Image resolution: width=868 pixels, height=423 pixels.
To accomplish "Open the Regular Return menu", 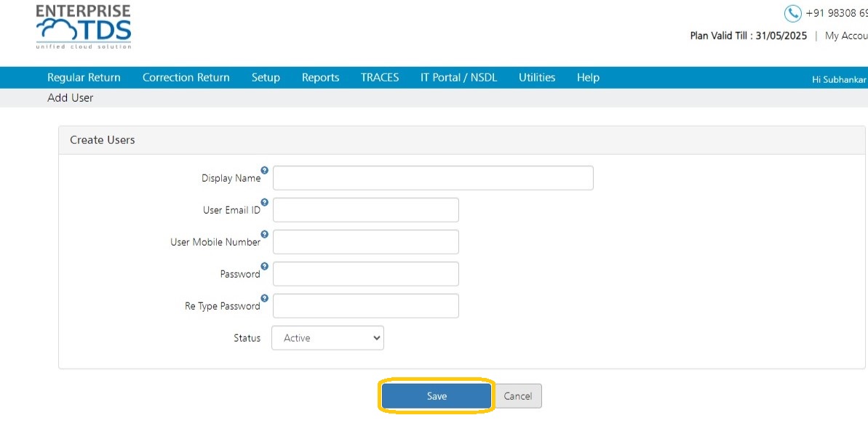I will 84,78.
